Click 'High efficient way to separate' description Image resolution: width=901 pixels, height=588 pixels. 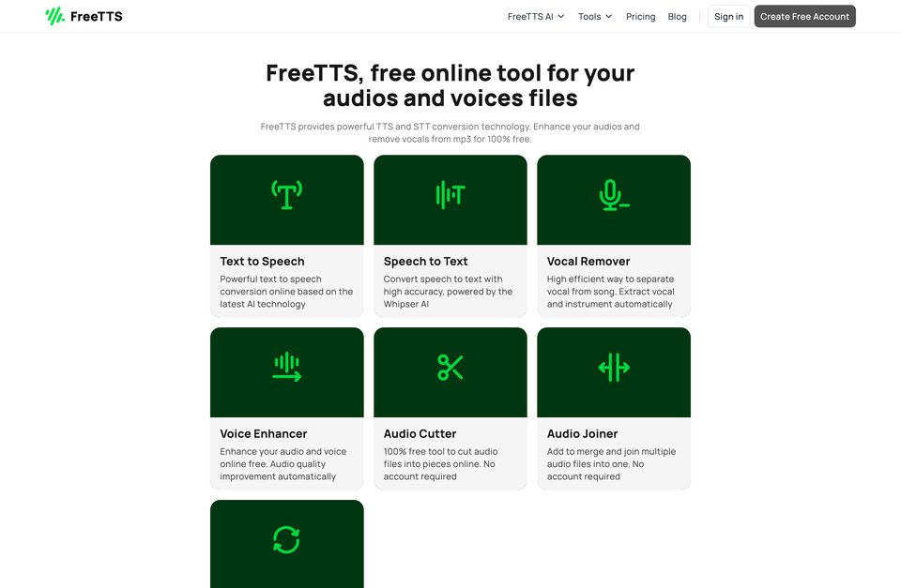pyautogui.click(x=611, y=292)
